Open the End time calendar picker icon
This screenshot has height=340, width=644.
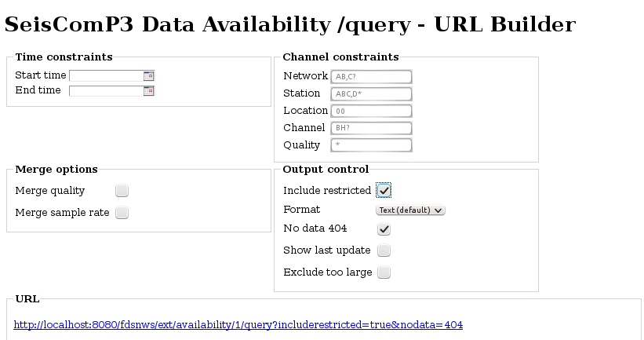[x=148, y=91]
